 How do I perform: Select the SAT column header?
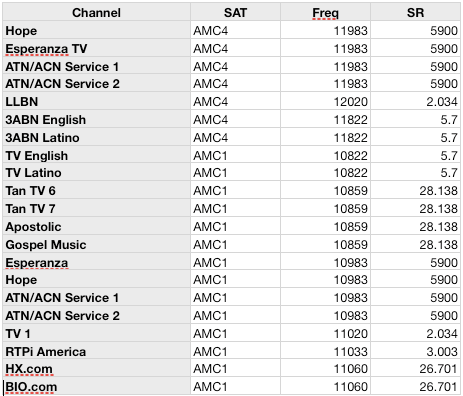pyautogui.click(x=235, y=13)
